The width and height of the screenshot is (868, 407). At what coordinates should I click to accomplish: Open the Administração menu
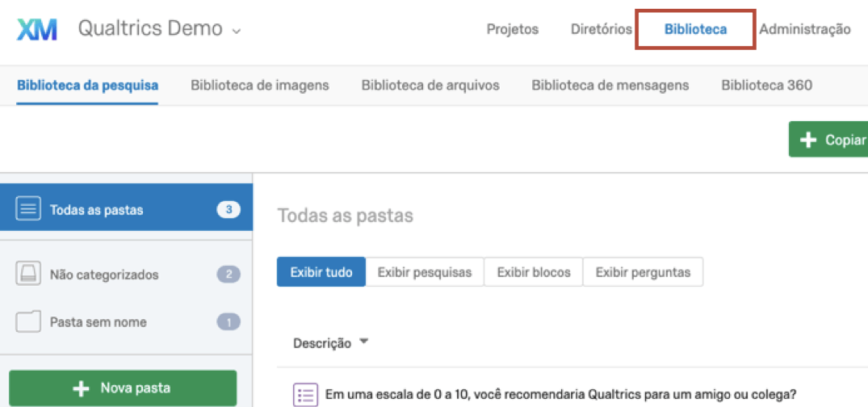click(804, 29)
